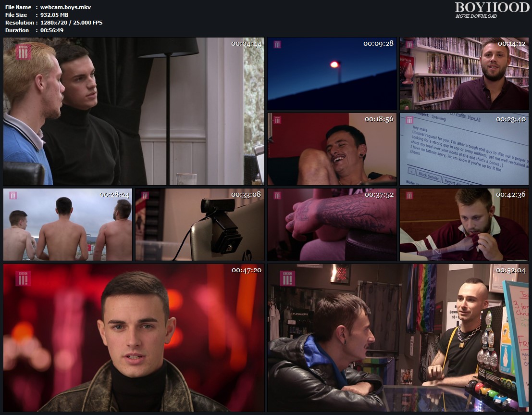Screen dimensions: 532x415
Task: Select the thumbnail at 00:04:44
Action: pos(134,111)
